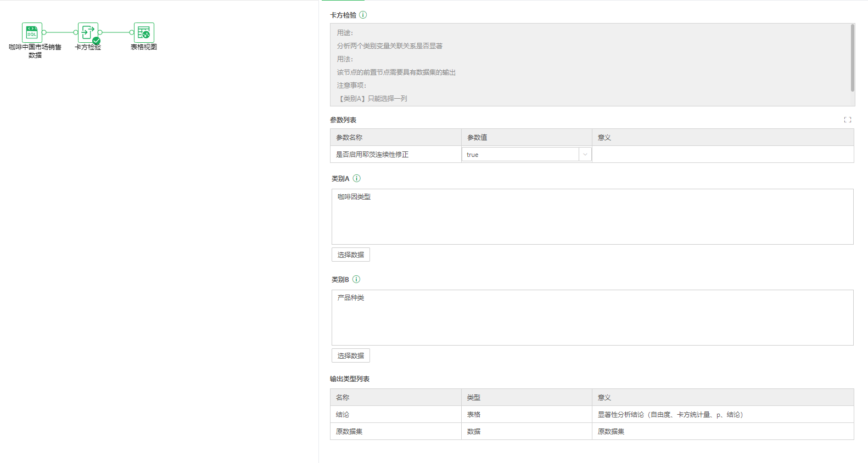Click output port of the 卡方检验 node
The width and height of the screenshot is (868, 463).
coord(100,32)
